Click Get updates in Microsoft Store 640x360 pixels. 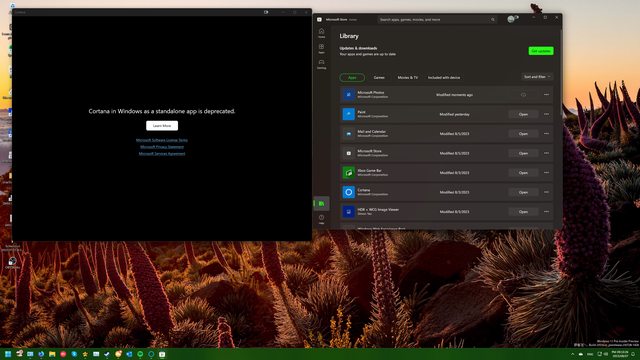pos(541,51)
